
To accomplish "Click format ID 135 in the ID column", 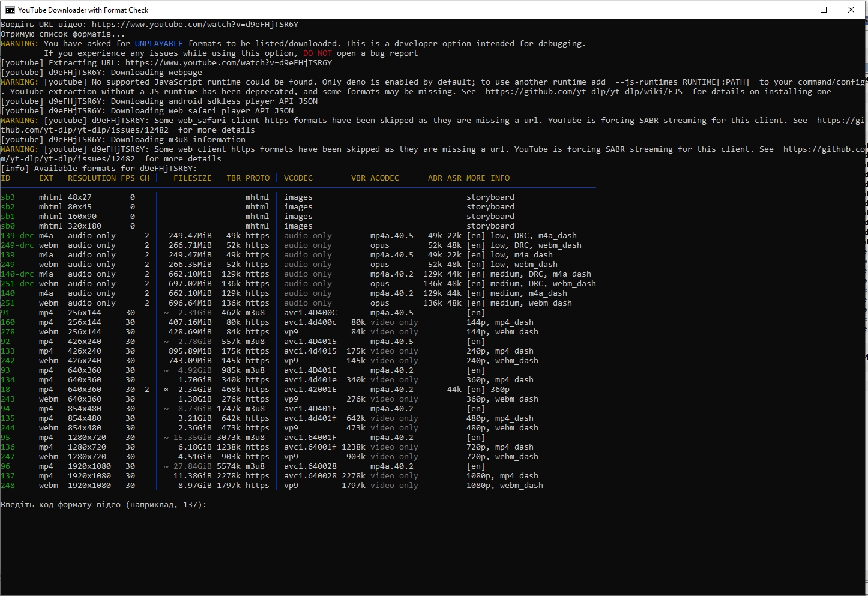I will (8, 418).
